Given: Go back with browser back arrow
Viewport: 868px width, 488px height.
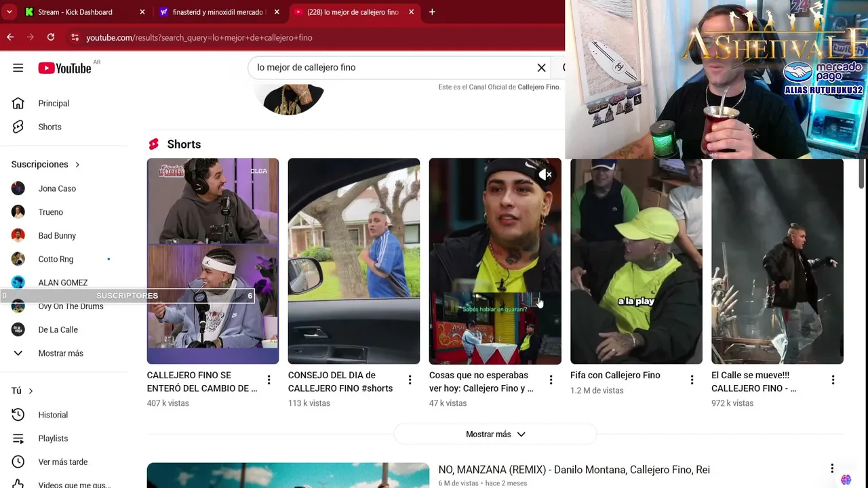Looking at the screenshot, I should click(x=10, y=37).
